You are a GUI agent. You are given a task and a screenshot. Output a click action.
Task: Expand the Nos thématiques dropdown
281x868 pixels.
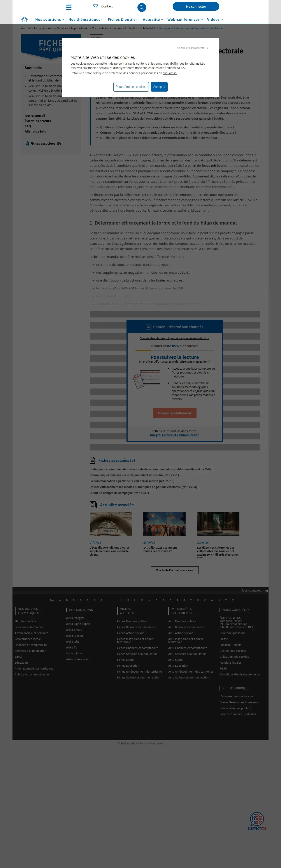[86, 19]
